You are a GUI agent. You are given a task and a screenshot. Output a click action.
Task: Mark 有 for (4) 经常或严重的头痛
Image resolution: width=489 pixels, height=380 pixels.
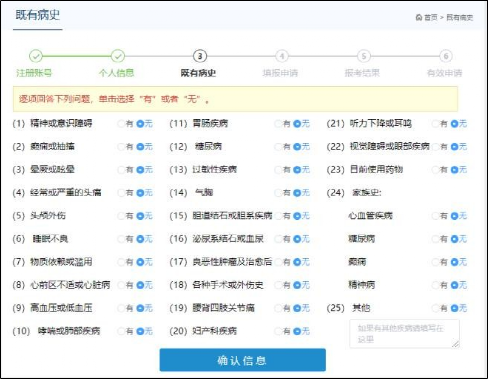pos(121,193)
